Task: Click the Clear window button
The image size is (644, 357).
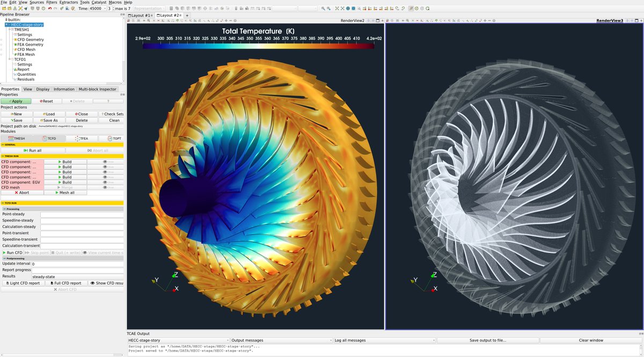Action: tap(591, 340)
